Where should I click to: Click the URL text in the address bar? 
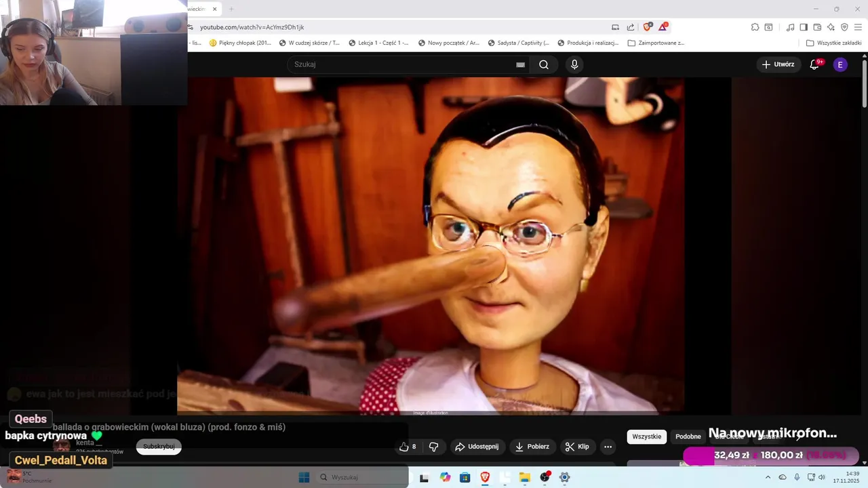[x=252, y=27]
